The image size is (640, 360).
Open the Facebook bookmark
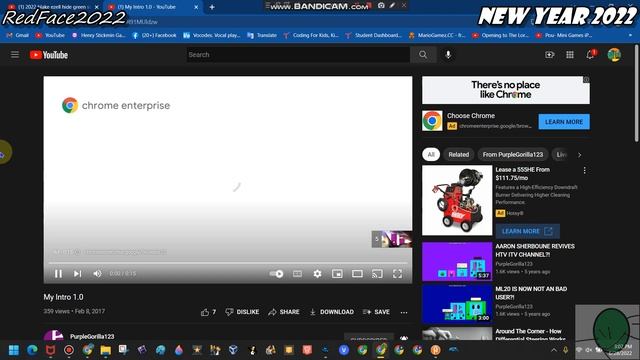pyautogui.click(x=154, y=36)
